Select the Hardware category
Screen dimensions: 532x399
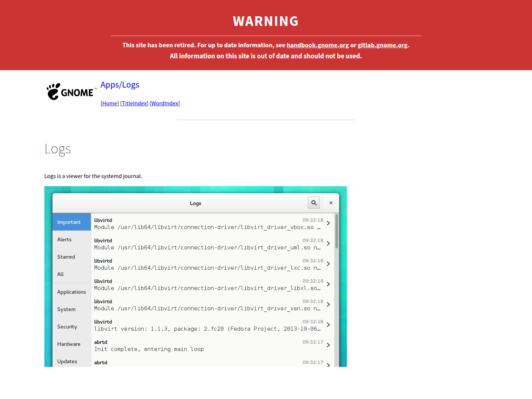click(x=72, y=344)
